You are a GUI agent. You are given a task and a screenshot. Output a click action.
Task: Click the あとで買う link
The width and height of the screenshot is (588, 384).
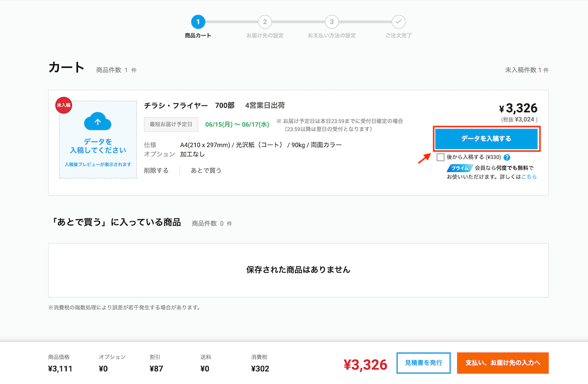pos(206,170)
